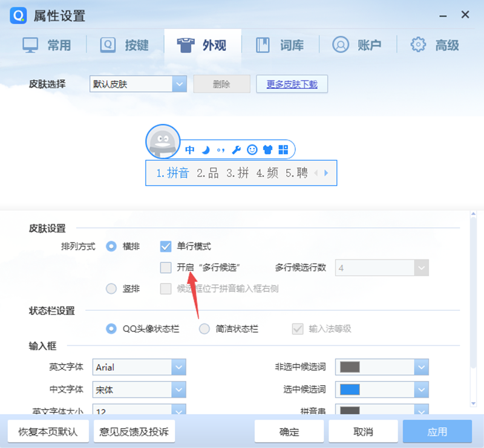This screenshot has height=448, width=484.
Task: Select the moon full/half-width icon
Action: coord(205,149)
